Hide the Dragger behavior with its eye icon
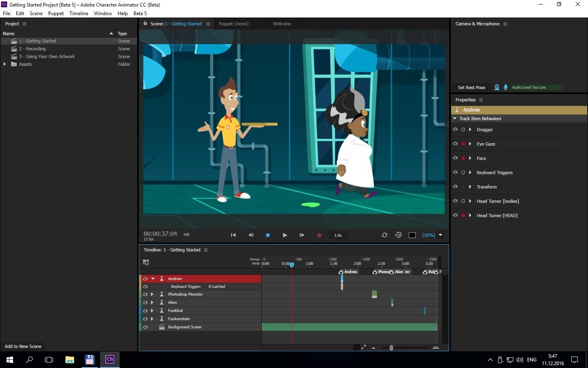 tap(455, 129)
